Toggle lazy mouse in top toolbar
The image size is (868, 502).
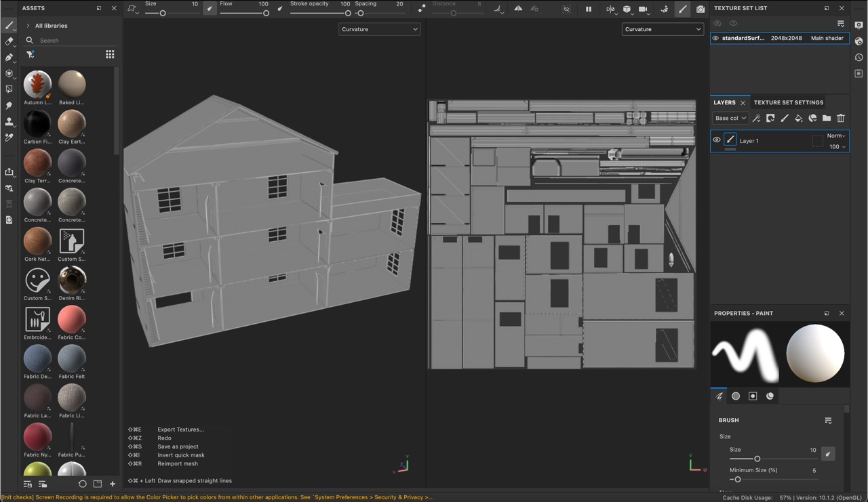click(422, 9)
